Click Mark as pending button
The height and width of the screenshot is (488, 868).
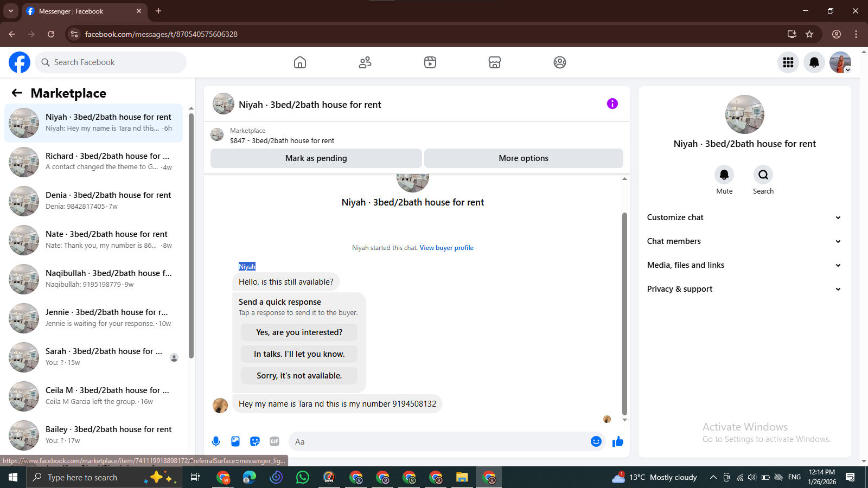316,158
